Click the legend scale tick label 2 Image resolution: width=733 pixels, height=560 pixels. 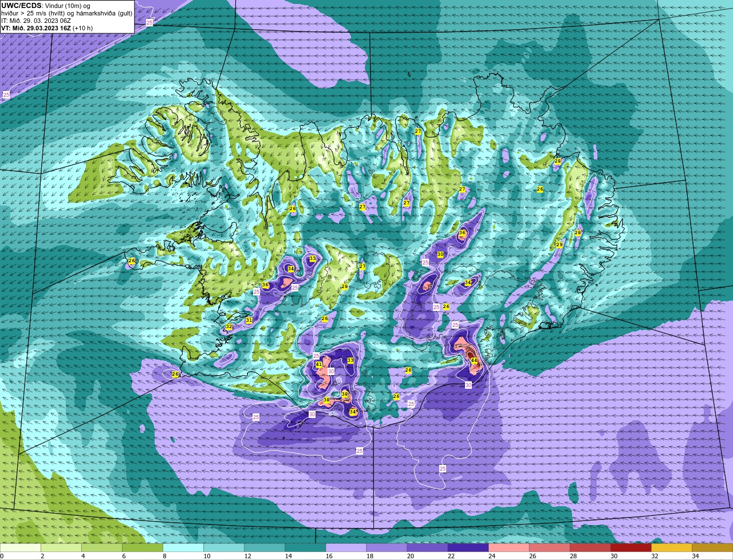(x=42, y=556)
